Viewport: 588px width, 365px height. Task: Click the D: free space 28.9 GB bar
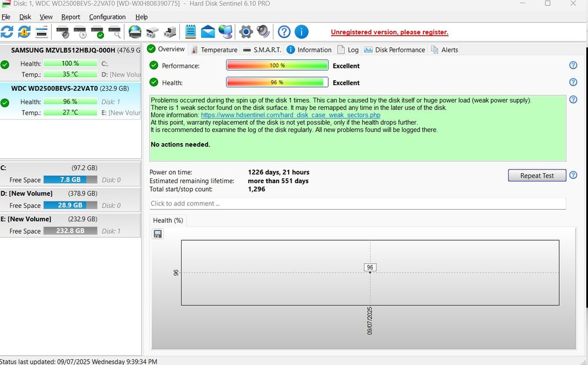(x=70, y=205)
